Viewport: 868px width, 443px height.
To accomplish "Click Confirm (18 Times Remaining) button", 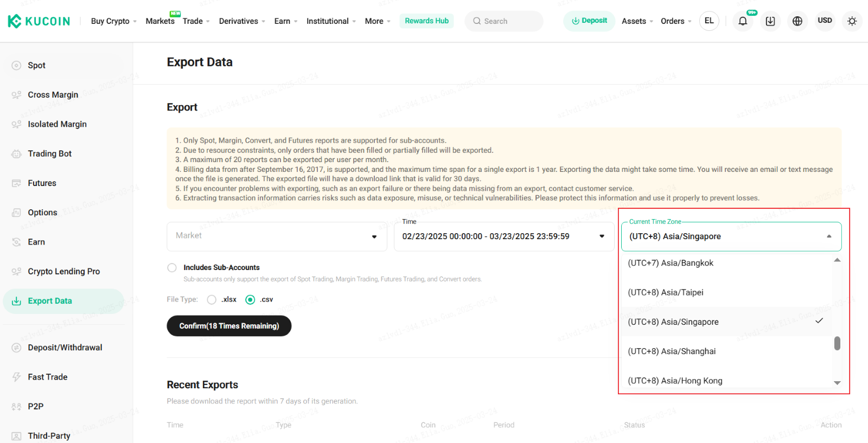I will (x=229, y=326).
